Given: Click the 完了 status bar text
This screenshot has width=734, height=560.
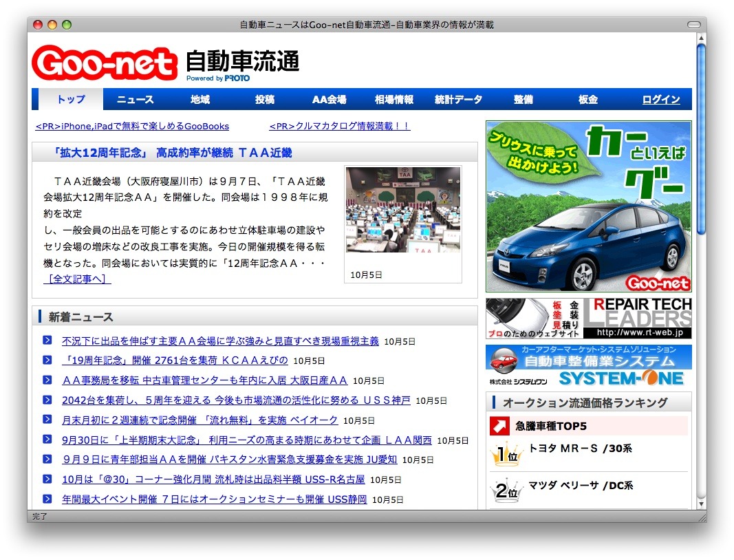Looking at the screenshot, I should pos(40,517).
